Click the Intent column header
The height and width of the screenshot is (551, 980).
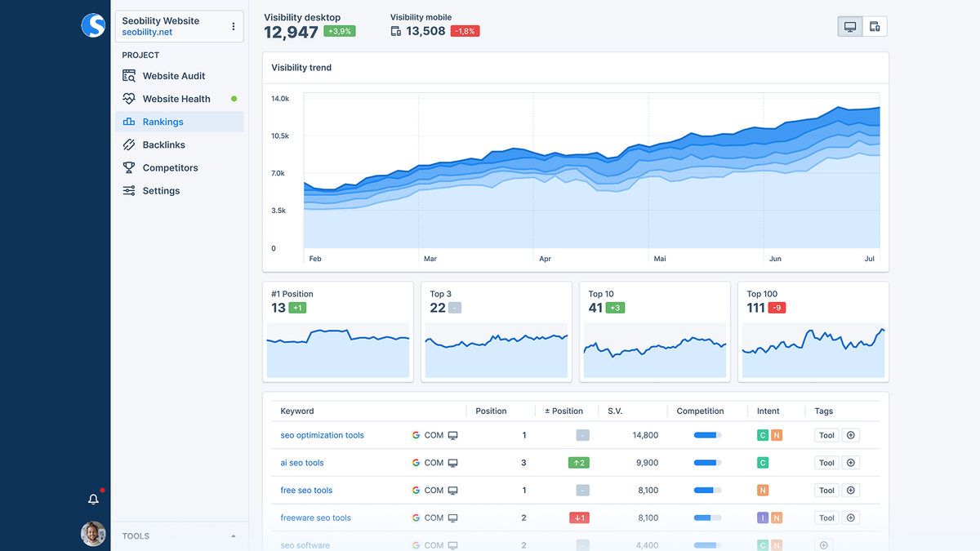coord(768,411)
